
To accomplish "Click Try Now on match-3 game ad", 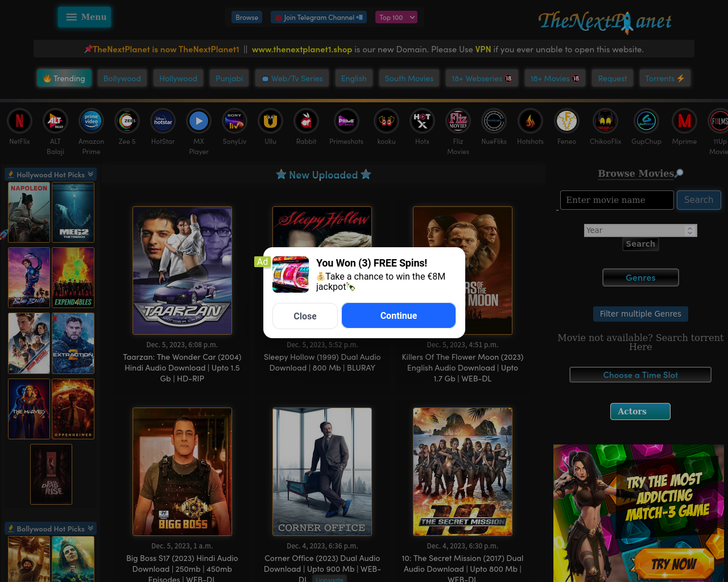I will (x=673, y=564).
